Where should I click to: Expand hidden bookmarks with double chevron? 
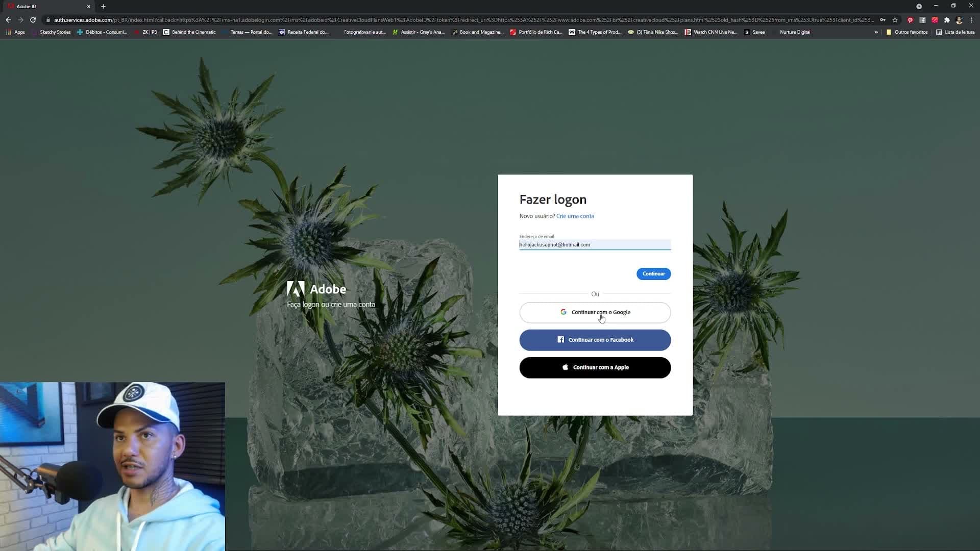click(x=876, y=32)
